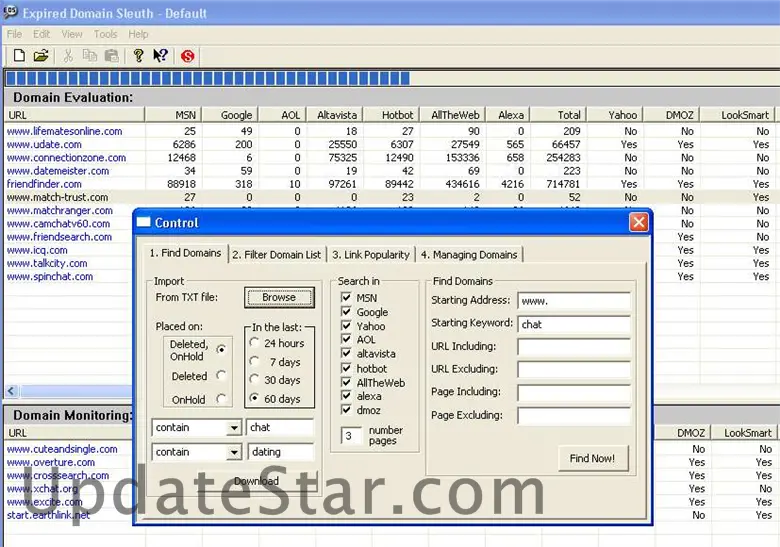Uncheck the altavista search checkbox

pyautogui.click(x=346, y=354)
